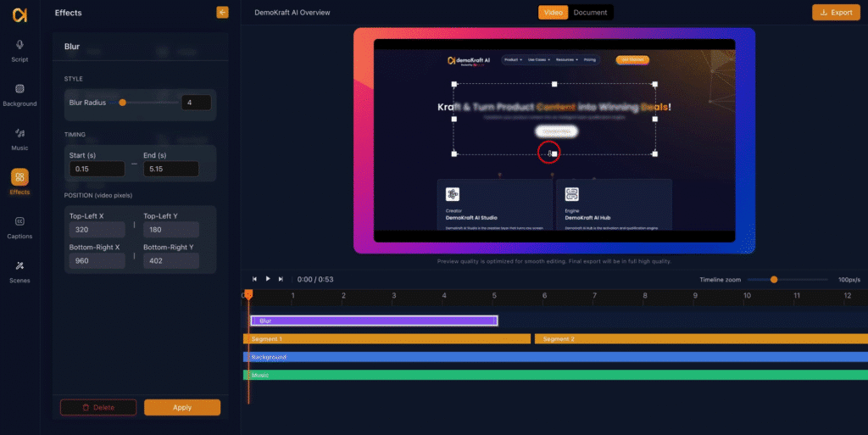The height and width of the screenshot is (435, 868).
Task: Open the Captions panel in sidebar
Action: click(19, 226)
